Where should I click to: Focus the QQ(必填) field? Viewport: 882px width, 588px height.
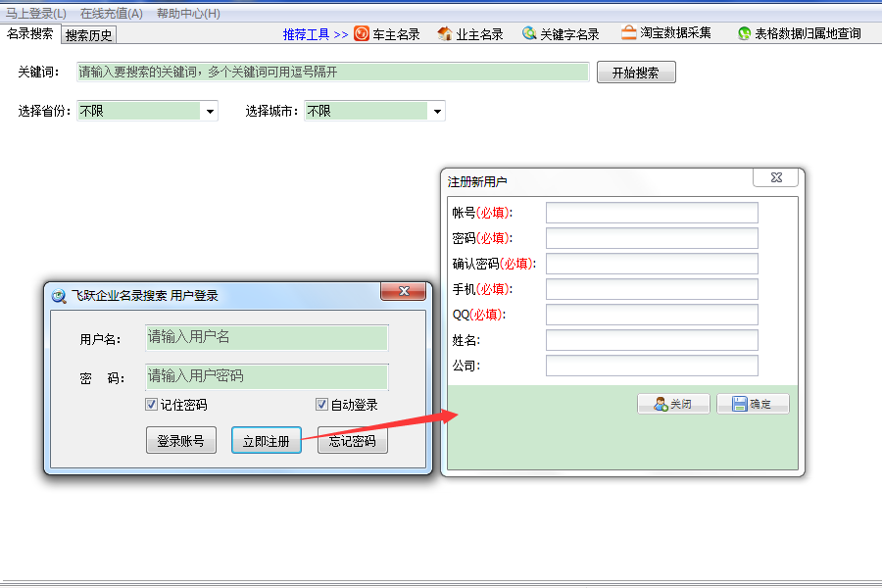coord(652,315)
